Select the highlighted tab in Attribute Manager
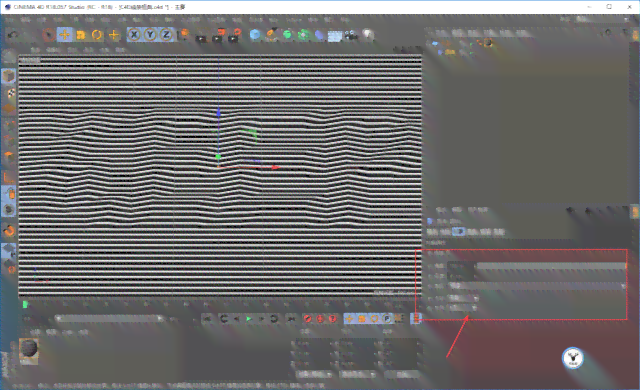 (x=458, y=232)
